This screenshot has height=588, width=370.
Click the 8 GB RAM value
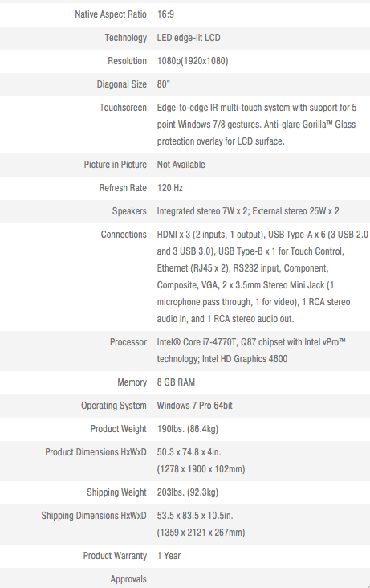point(176,382)
